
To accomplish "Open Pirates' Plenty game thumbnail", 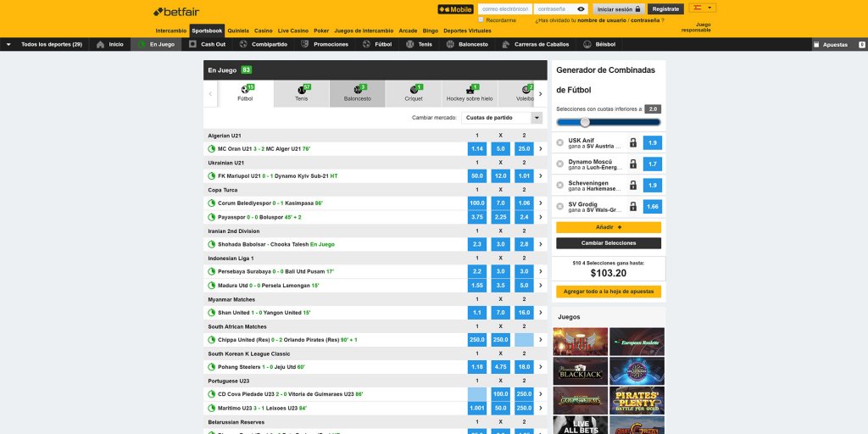I will (637, 400).
